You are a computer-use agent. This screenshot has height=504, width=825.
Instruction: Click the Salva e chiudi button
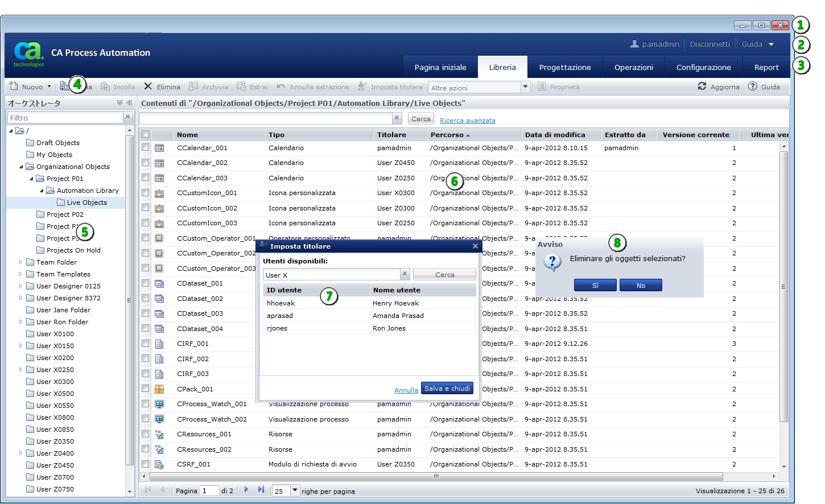point(447,389)
